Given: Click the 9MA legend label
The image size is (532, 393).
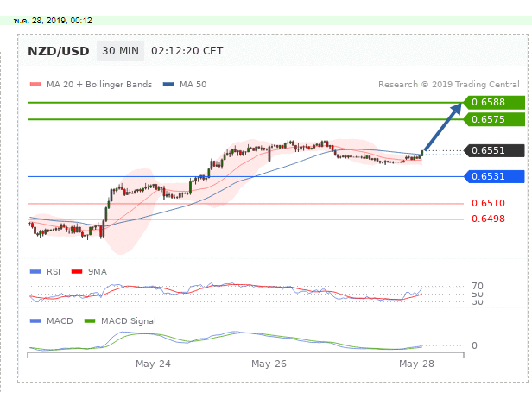Looking at the screenshot, I should [x=98, y=271].
